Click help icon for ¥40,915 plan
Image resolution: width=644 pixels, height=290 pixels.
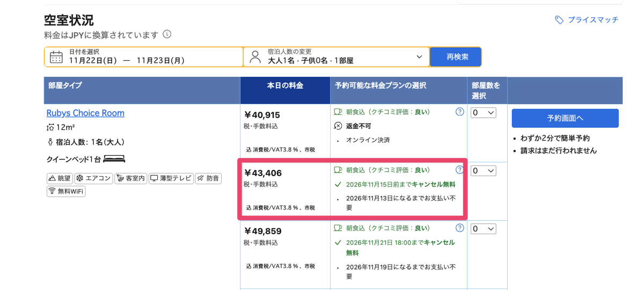coord(460,112)
